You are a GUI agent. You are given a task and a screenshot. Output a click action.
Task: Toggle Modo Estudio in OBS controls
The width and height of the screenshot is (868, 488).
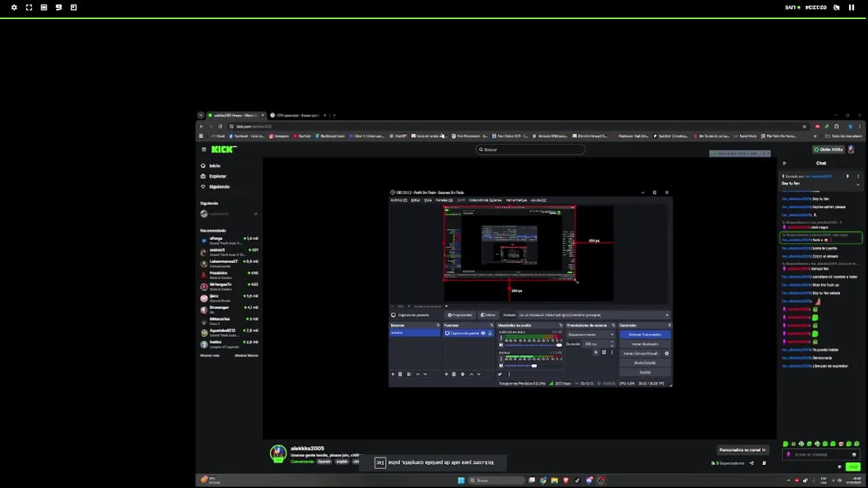pos(644,363)
